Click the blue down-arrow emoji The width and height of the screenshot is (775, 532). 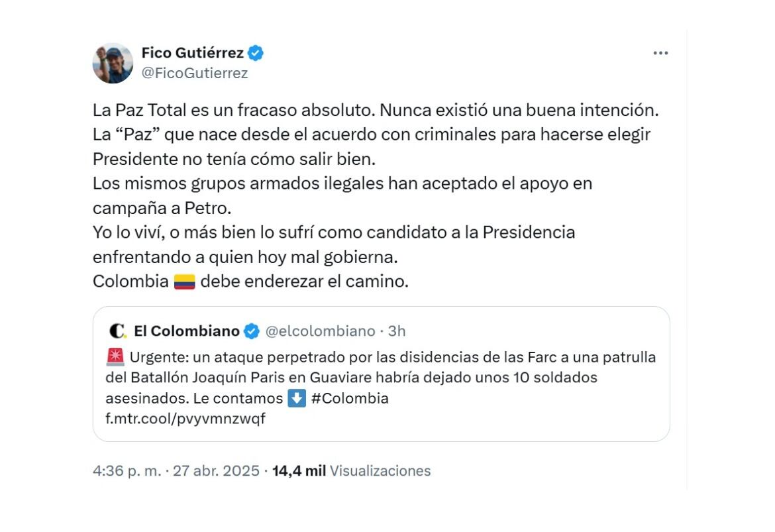[297, 399]
